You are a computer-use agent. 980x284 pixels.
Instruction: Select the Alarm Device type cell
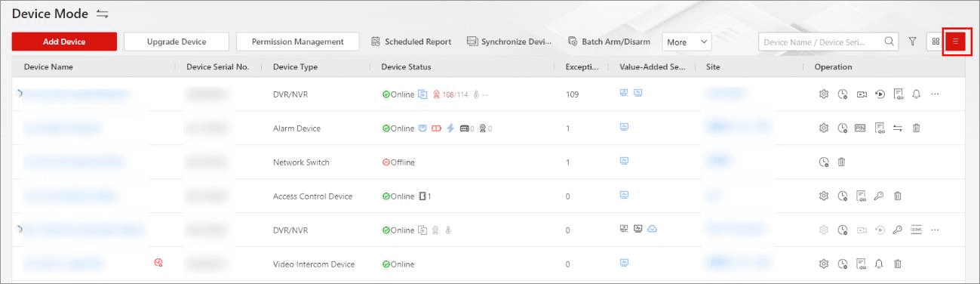tap(296, 129)
